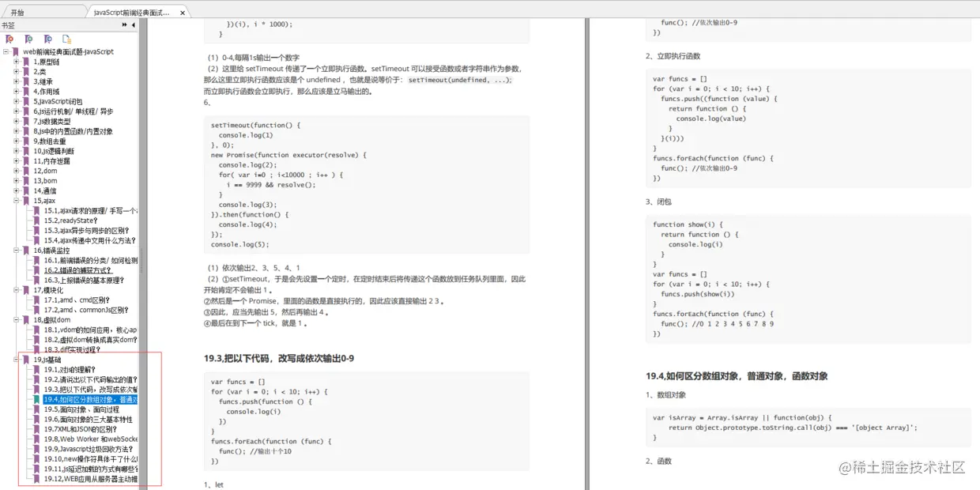The height and width of the screenshot is (490, 980).
Task: Open bookmark 15.1,ajax请求的原理
Action: coord(90,211)
